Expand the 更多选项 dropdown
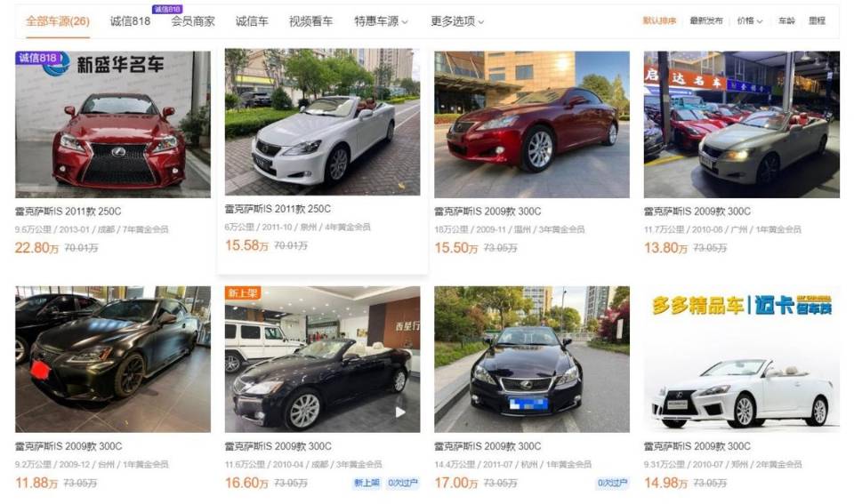Image resolution: width=854 pixels, height=504 pixels. (x=457, y=21)
